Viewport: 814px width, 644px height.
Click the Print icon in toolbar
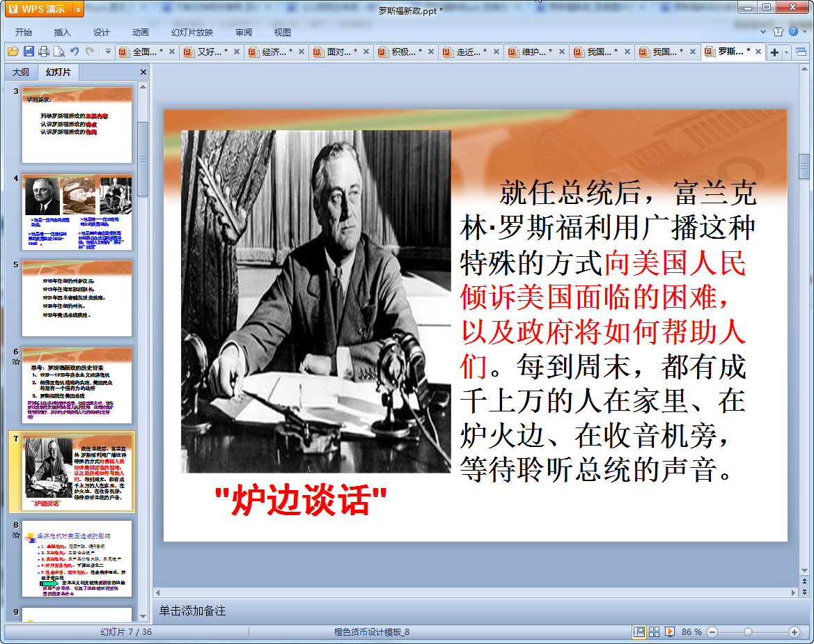[x=44, y=52]
